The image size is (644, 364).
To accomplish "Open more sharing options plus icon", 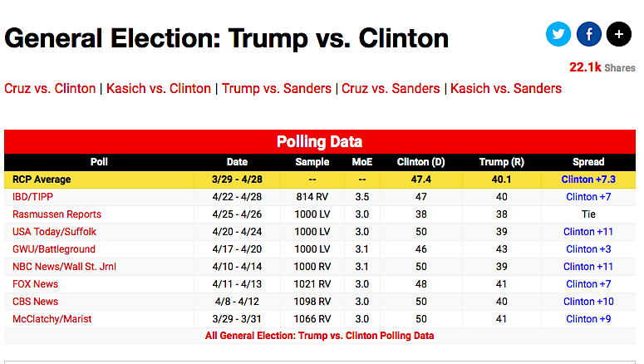I will tap(618, 34).
